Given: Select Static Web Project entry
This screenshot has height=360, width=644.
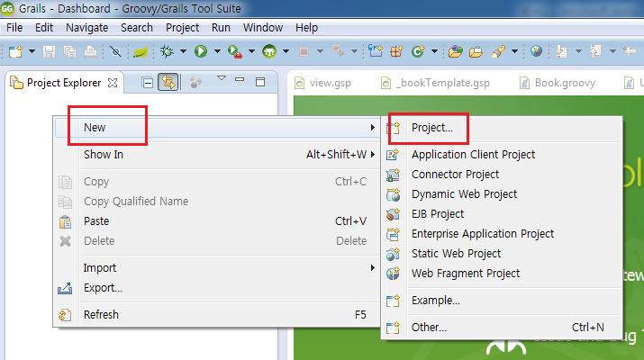Looking at the screenshot, I should point(502,253).
